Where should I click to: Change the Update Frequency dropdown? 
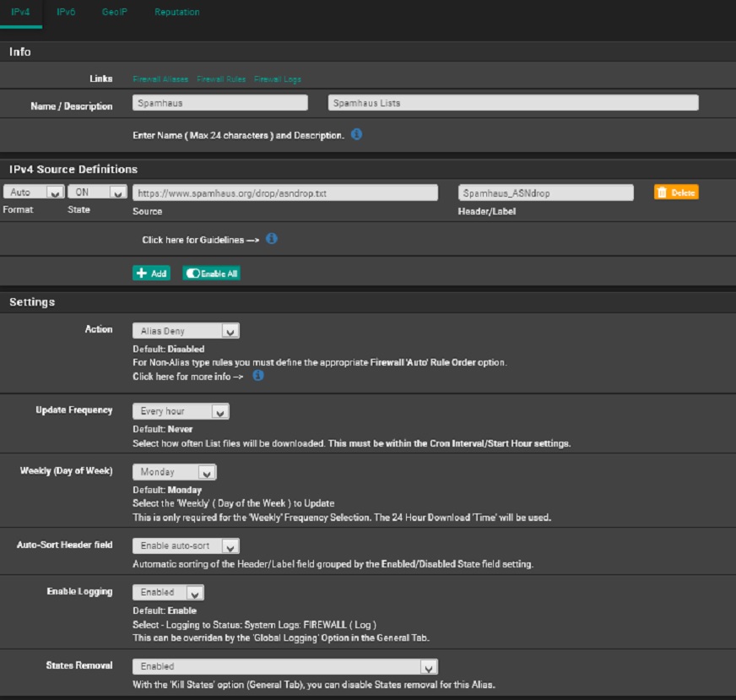click(181, 411)
